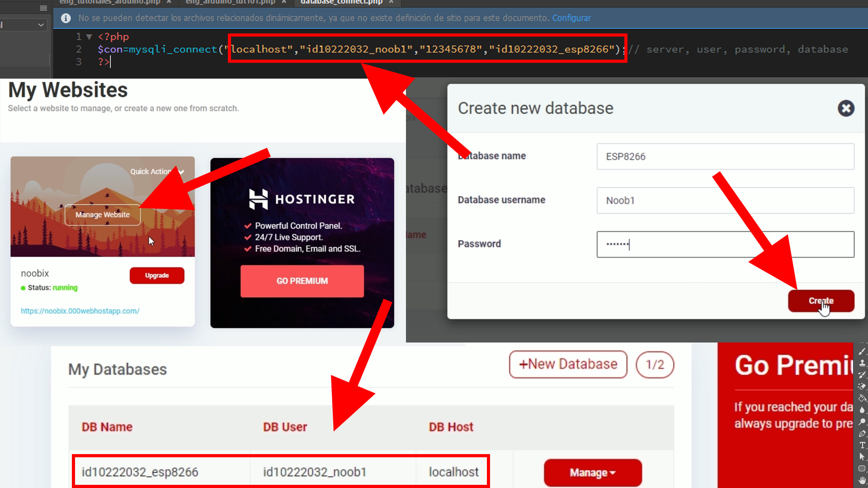Image resolution: width=868 pixels, height=488 pixels.
Task: Select the Clone Stamp tool
Action: click(x=862, y=363)
